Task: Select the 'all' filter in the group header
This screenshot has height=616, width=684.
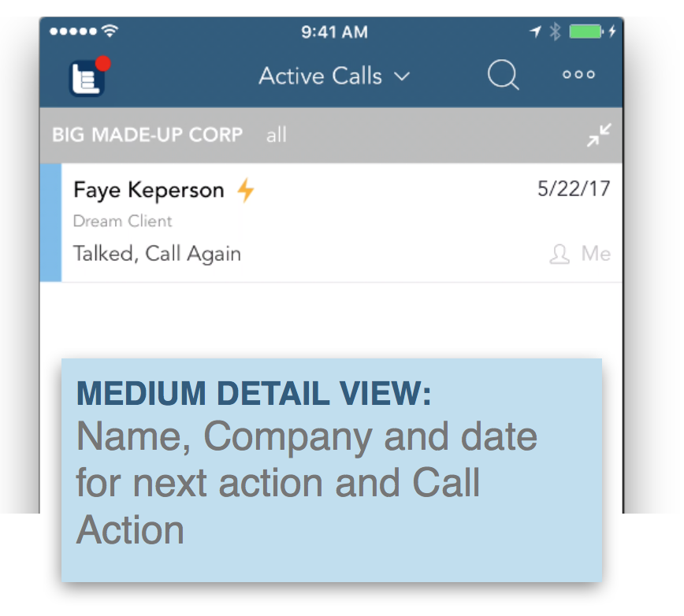Action: click(277, 135)
